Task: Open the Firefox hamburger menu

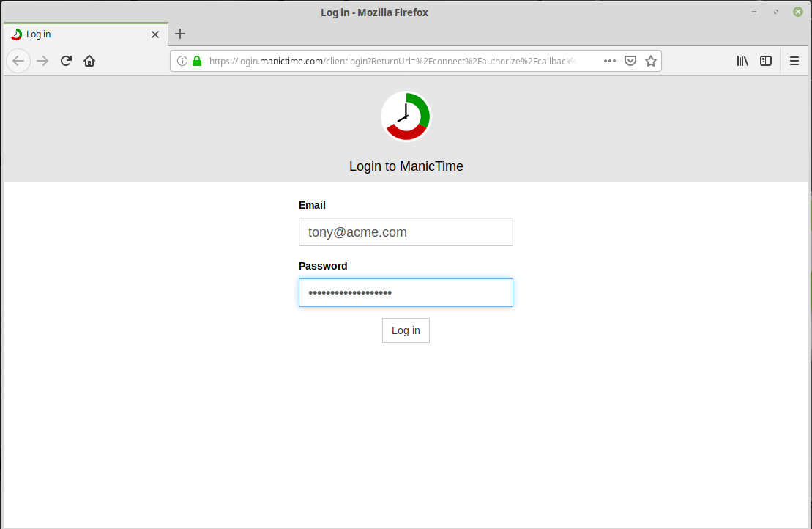Action: tap(794, 61)
